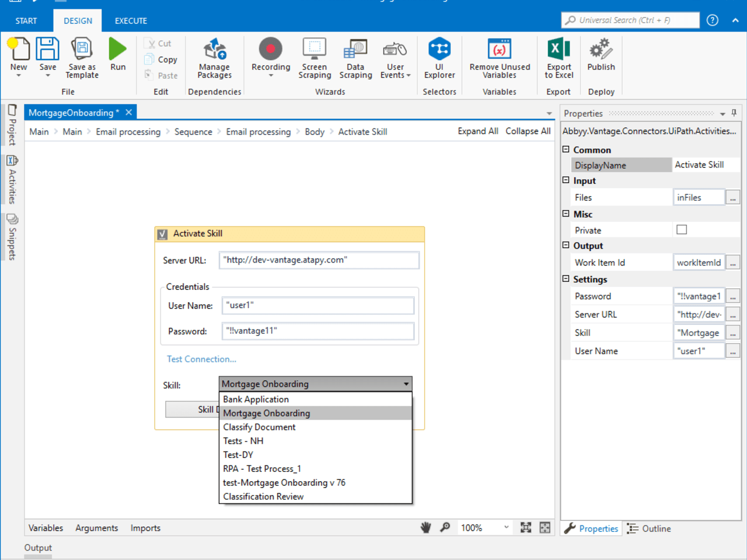Pin the Properties panel
The width and height of the screenshot is (747, 560).
(x=734, y=113)
